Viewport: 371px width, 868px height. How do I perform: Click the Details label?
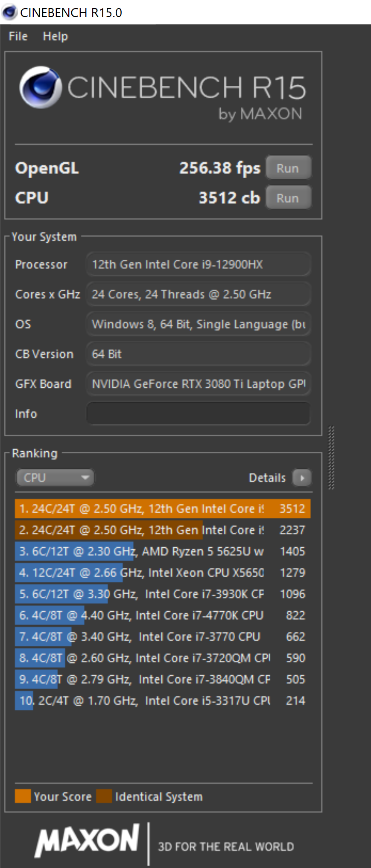click(267, 478)
